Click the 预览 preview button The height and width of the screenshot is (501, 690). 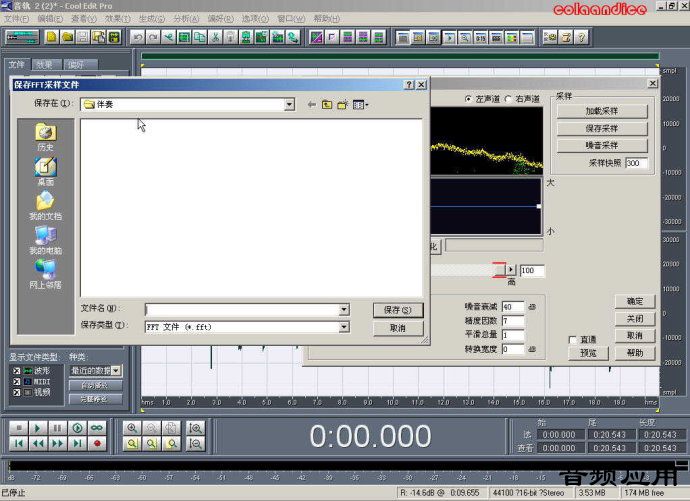(x=588, y=353)
